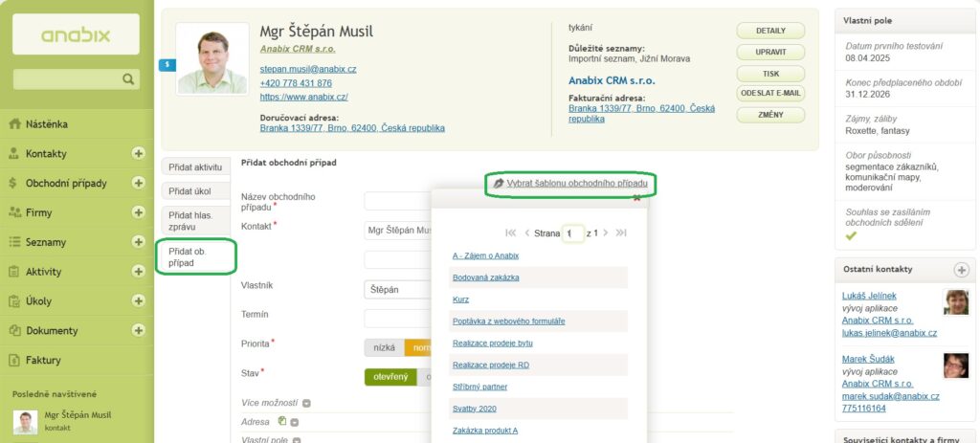Choose the Realizace prodeje RD template

pyautogui.click(x=491, y=365)
